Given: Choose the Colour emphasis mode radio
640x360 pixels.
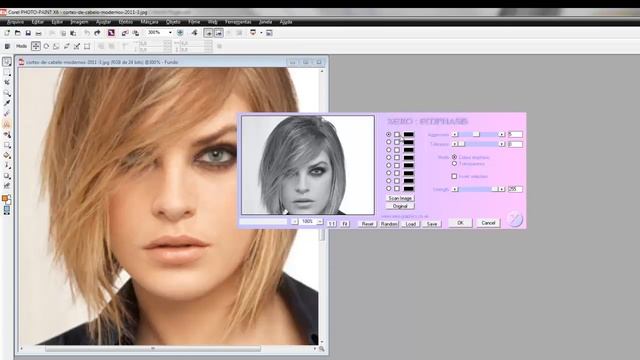Looking at the screenshot, I should tap(454, 157).
